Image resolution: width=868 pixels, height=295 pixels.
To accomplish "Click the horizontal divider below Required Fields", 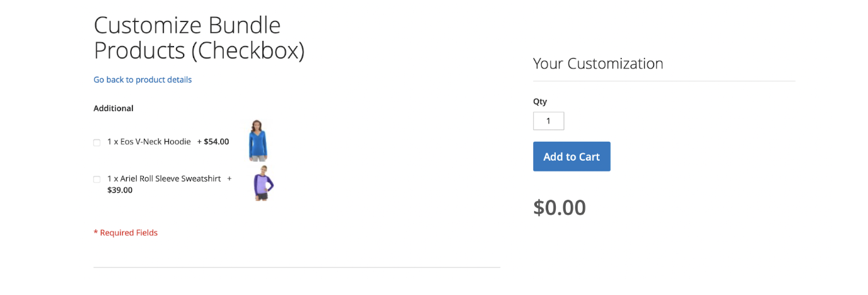I will coord(296,267).
